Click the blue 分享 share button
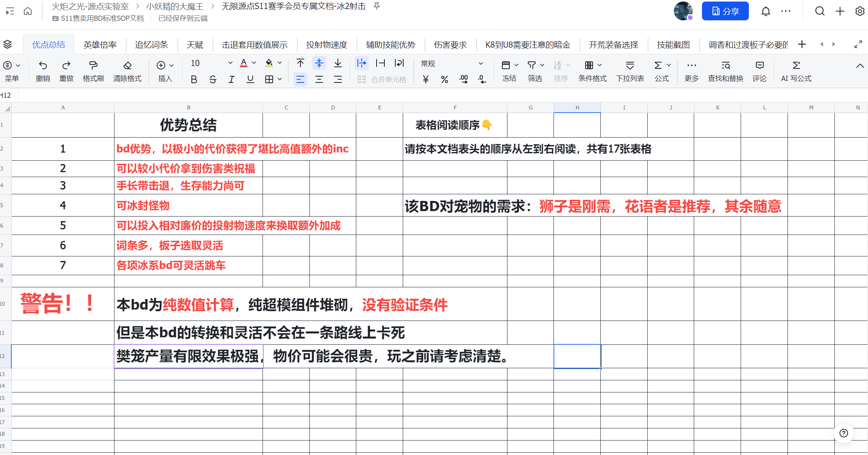The height and width of the screenshot is (455, 868). (x=725, y=11)
